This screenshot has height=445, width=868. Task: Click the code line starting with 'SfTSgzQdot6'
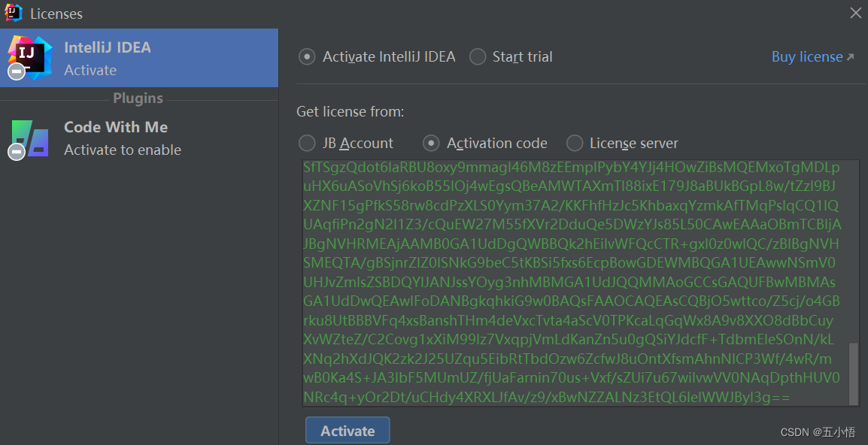(x=572, y=167)
